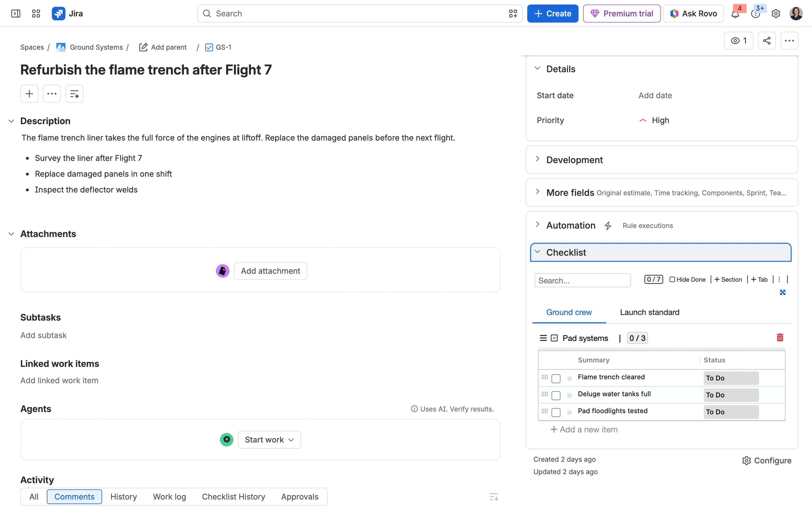Screen dimensions: 812x508
Task: Open Ask Rovo
Action: 694,14
